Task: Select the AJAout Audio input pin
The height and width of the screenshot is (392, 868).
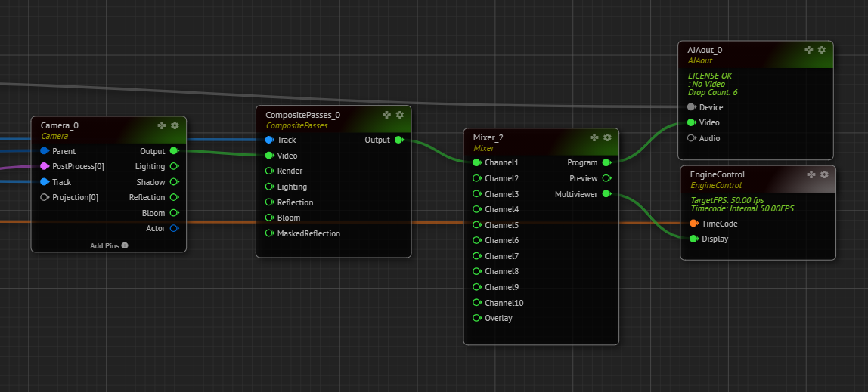Action: point(691,138)
